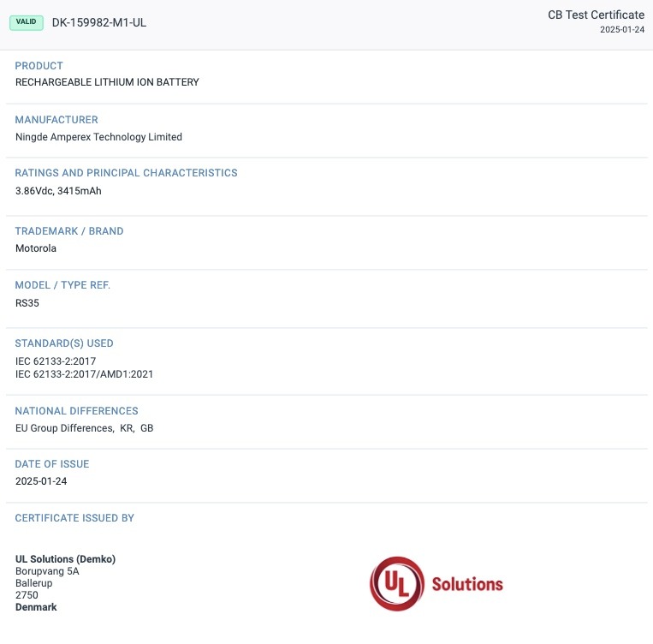Click the MANUFACTURER field label
The width and height of the screenshot is (653, 644).
point(56,120)
